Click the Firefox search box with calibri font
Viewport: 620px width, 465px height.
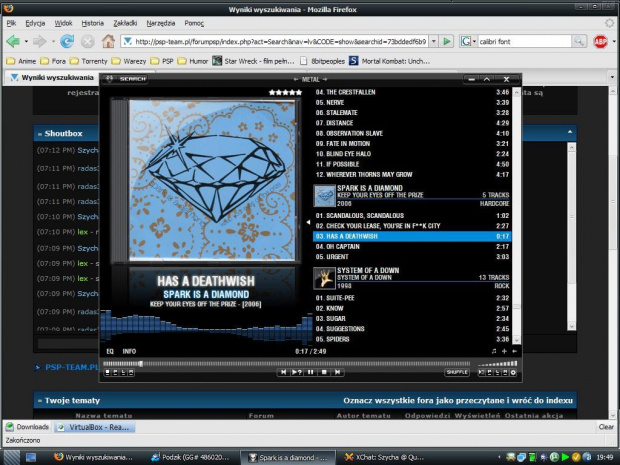click(x=524, y=41)
